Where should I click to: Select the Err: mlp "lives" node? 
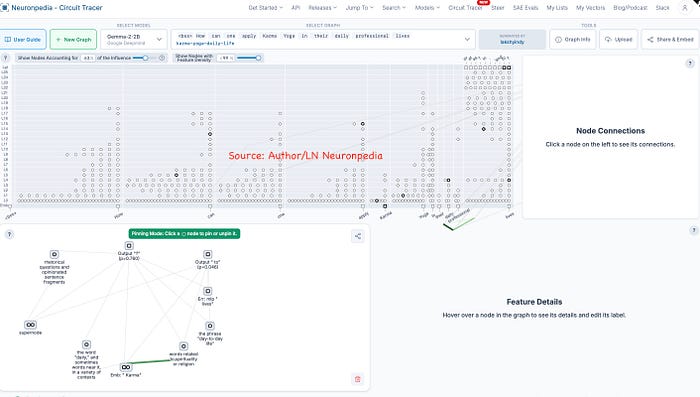(x=208, y=291)
